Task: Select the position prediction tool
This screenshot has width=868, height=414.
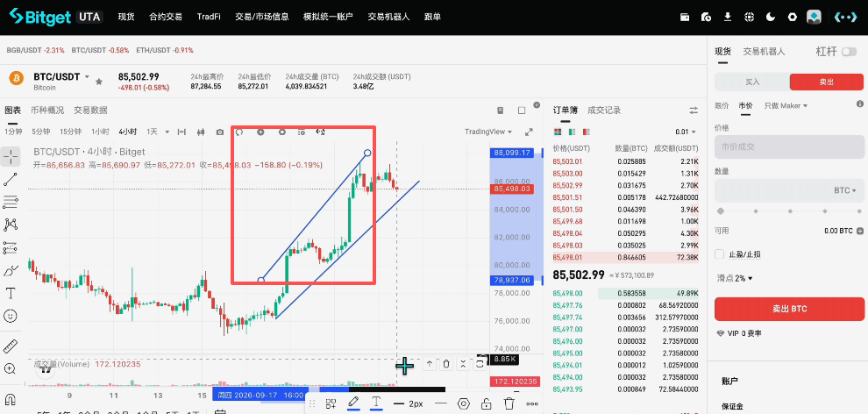Action: (x=11, y=247)
